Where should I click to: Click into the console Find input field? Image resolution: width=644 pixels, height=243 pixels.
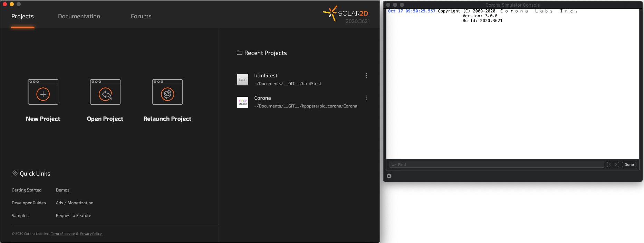click(x=497, y=165)
